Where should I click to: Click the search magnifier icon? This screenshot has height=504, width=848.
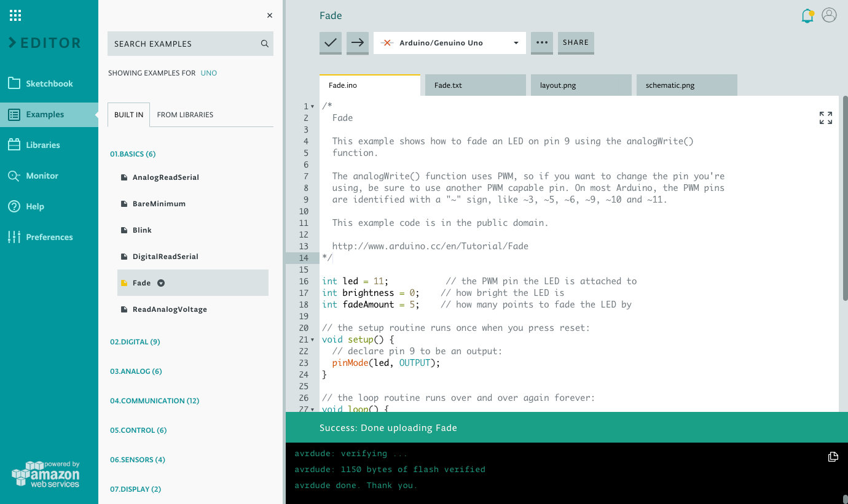tap(265, 44)
